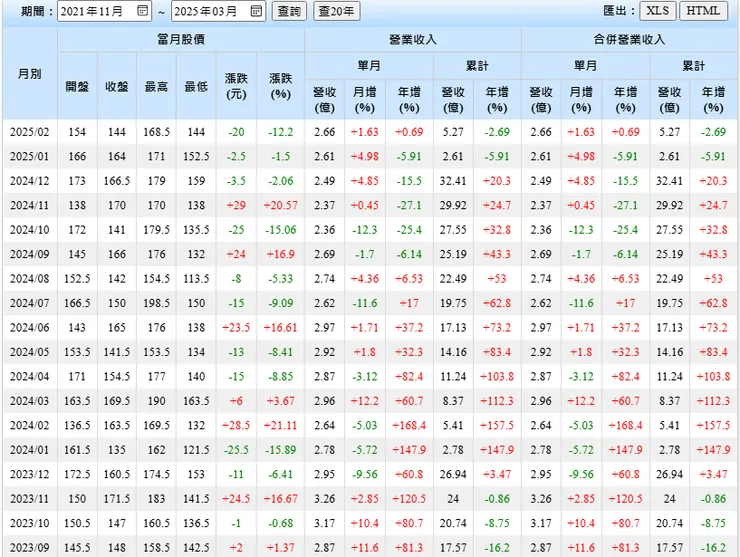Open calendar icon in start date field

142,11
